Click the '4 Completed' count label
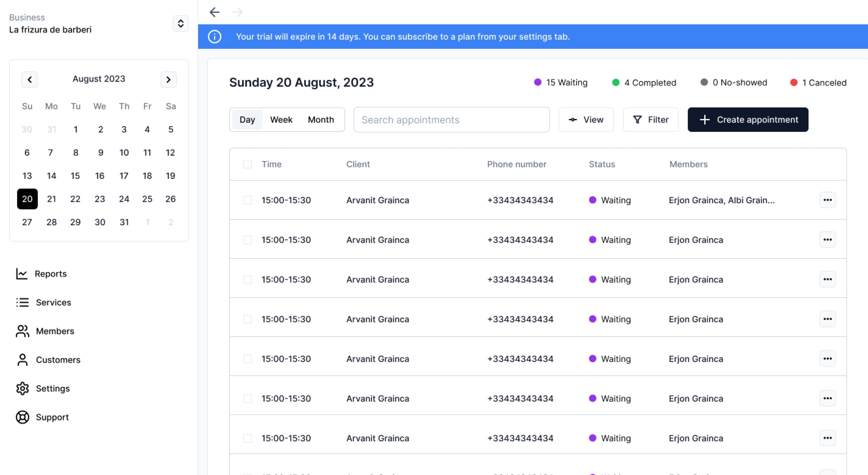 pos(650,82)
